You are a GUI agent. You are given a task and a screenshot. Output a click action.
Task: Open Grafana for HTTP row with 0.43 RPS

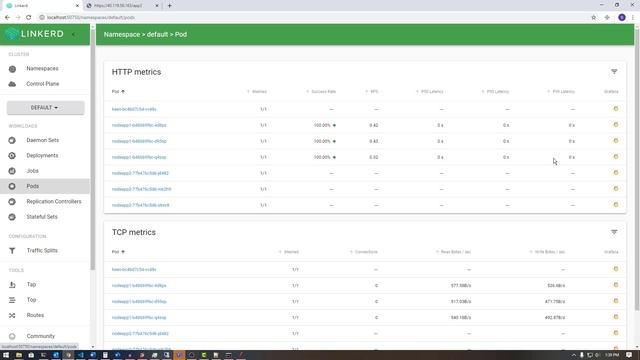(616, 141)
